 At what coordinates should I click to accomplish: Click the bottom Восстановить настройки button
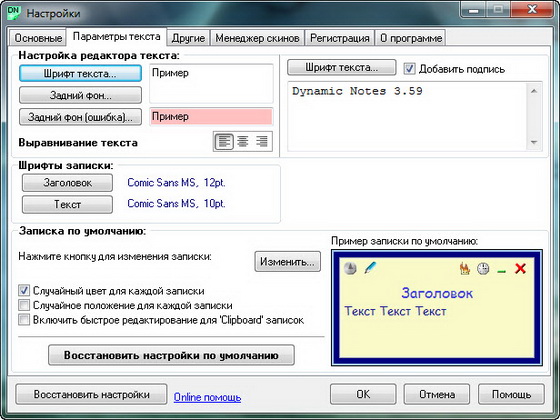pos(91,394)
